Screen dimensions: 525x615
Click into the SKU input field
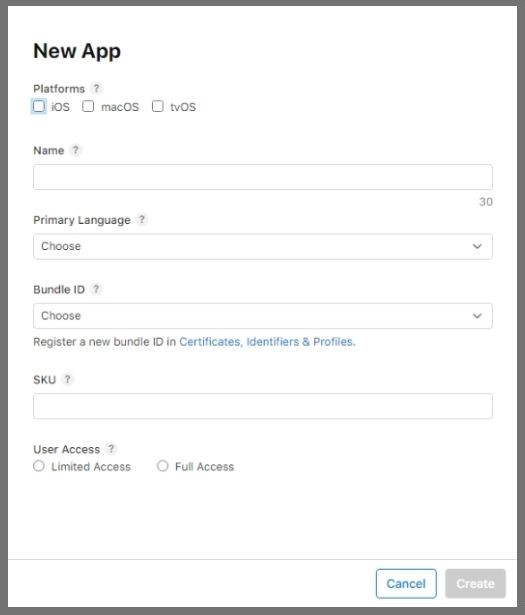(x=263, y=406)
